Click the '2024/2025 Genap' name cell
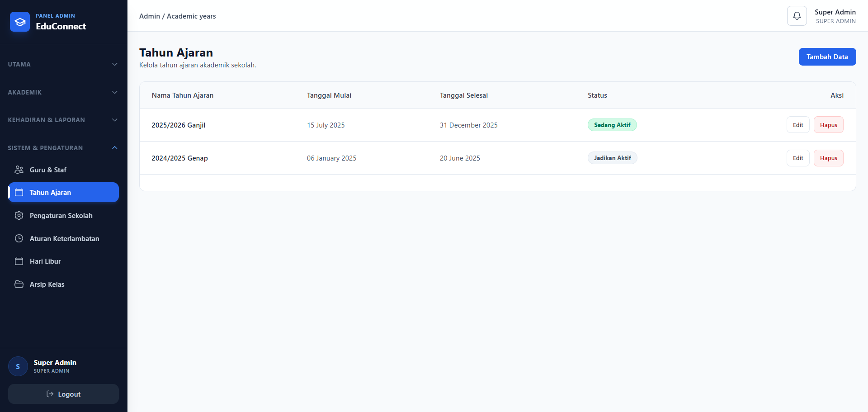868x412 pixels. pyautogui.click(x=179, y=158)
